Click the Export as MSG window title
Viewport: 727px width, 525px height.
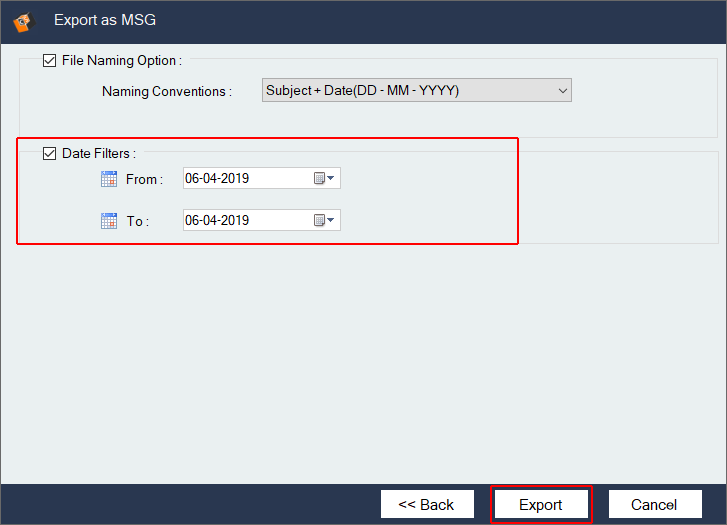pyautogui.click(x=104, y=19)
